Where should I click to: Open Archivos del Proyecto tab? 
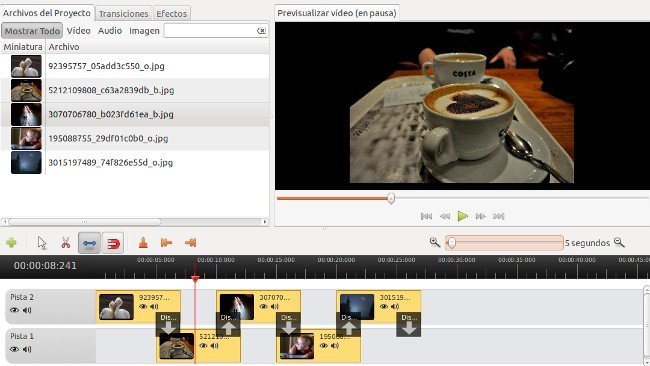pos(47,13)
